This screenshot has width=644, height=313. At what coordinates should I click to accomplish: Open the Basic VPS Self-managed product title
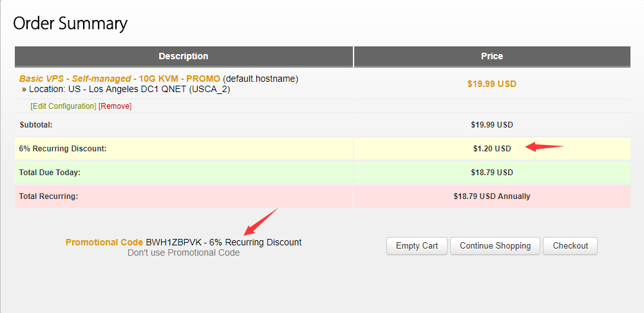120,79
